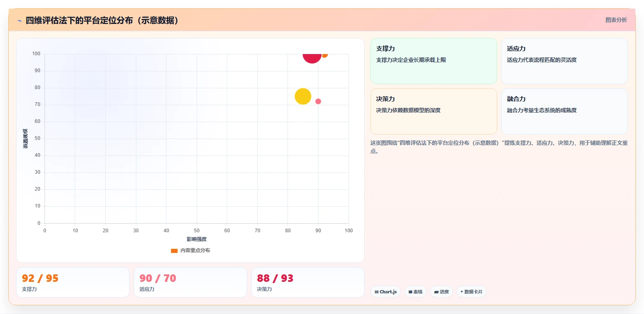Click the 数据卡片 chip star icon
The height and width of the screenshot is (314, 644).
pyautogui.click(x=462, y=292)
